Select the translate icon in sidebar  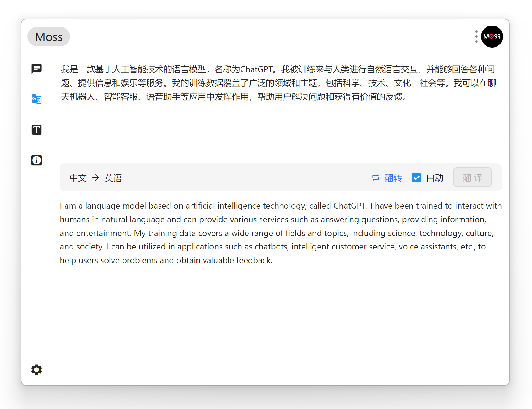point(37,99)
